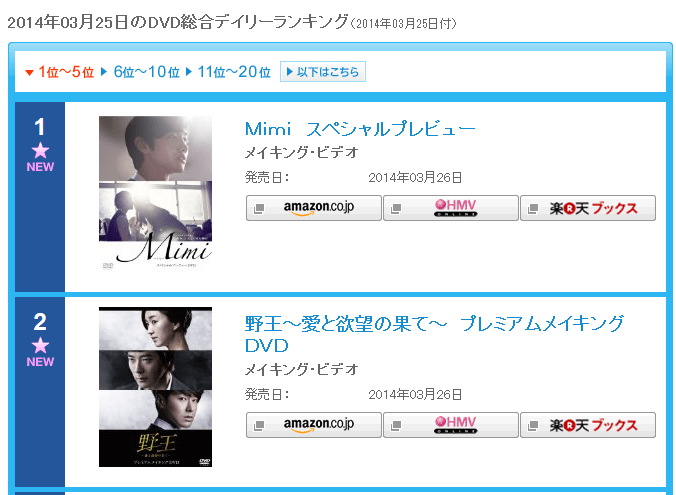
Task: Click the pink star NEW icon for rank 2
Action: pyautogui.click(x=40, y=352)
